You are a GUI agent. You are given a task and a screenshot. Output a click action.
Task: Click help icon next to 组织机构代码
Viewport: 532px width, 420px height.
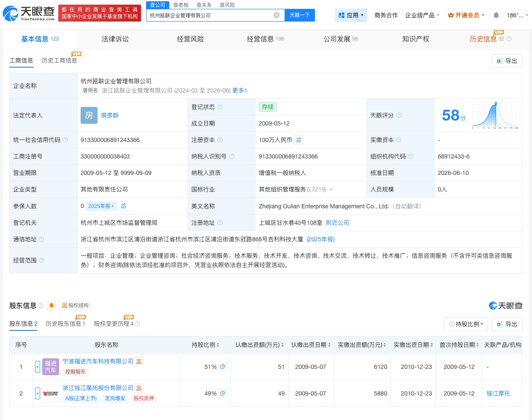pos(411,156)
